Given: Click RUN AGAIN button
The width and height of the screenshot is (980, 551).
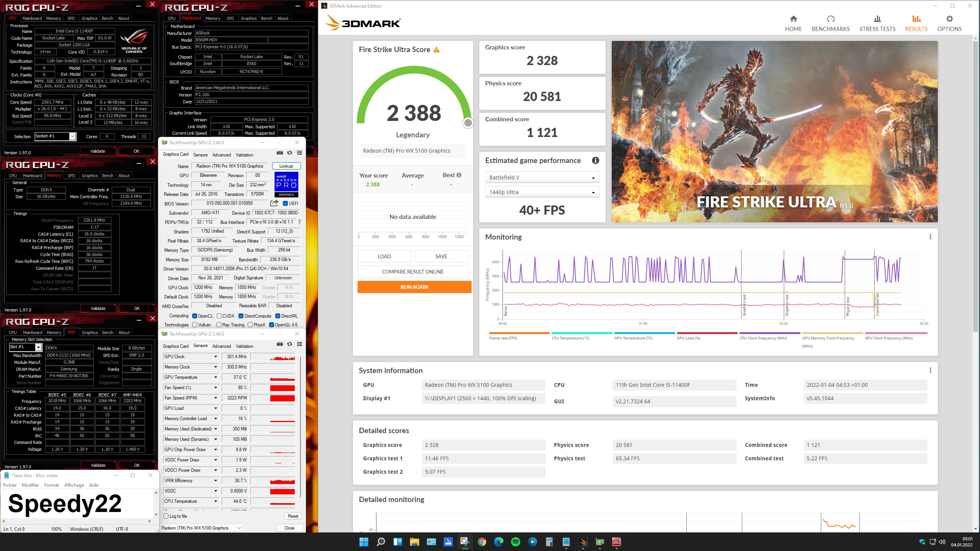Looking at the screenshot, I should pos(414,287).
